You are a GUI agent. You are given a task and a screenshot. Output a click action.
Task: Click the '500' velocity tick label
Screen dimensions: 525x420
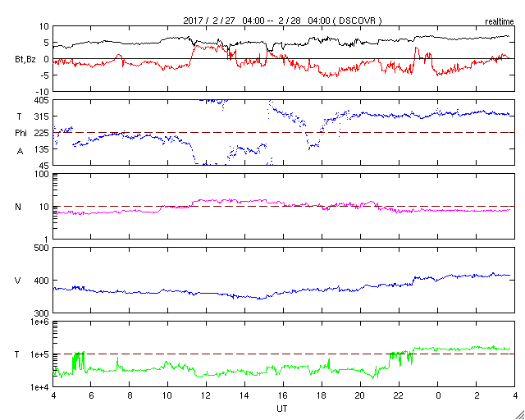click(42, 249)
